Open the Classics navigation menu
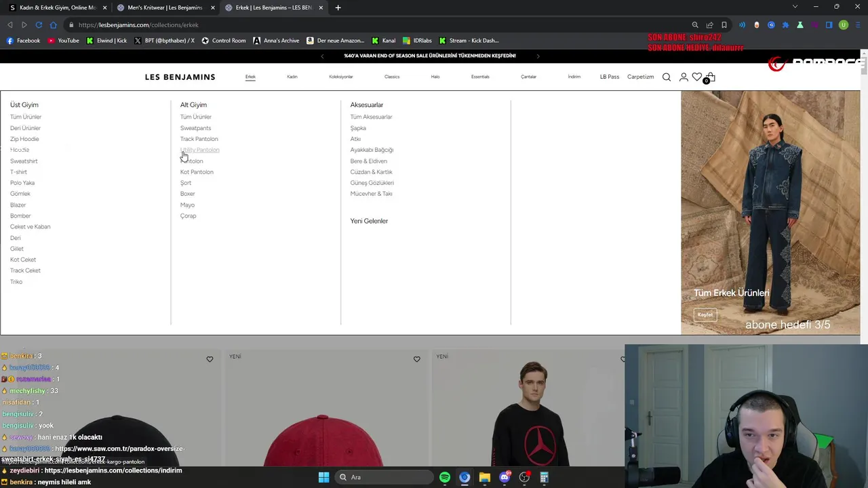This screenshot has height=488, width=868. (392, 77)
